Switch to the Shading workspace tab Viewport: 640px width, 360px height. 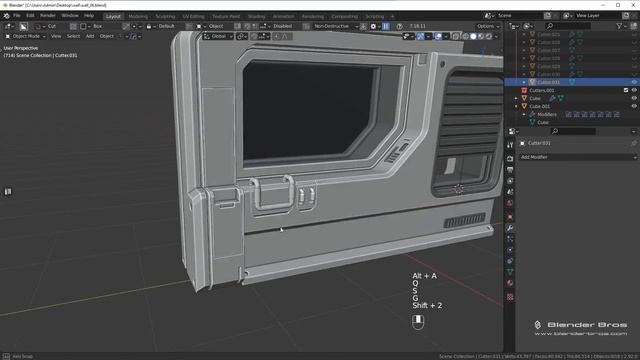click(256, 16)
